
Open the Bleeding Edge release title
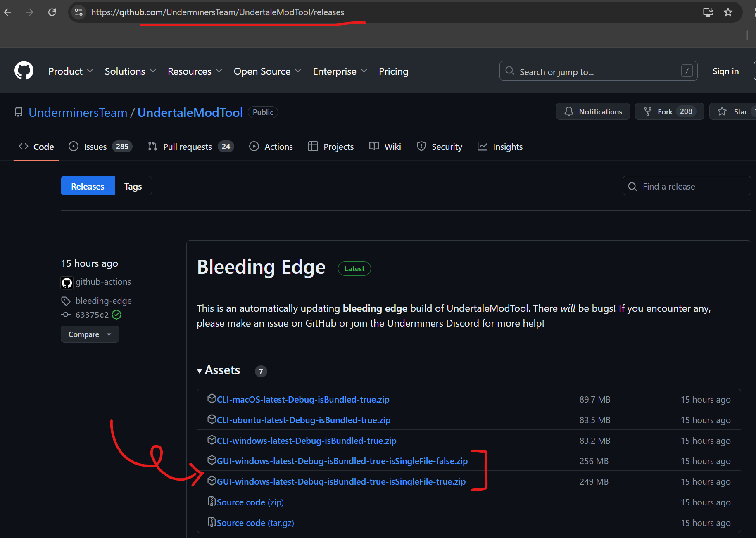(x=261, y=267)
